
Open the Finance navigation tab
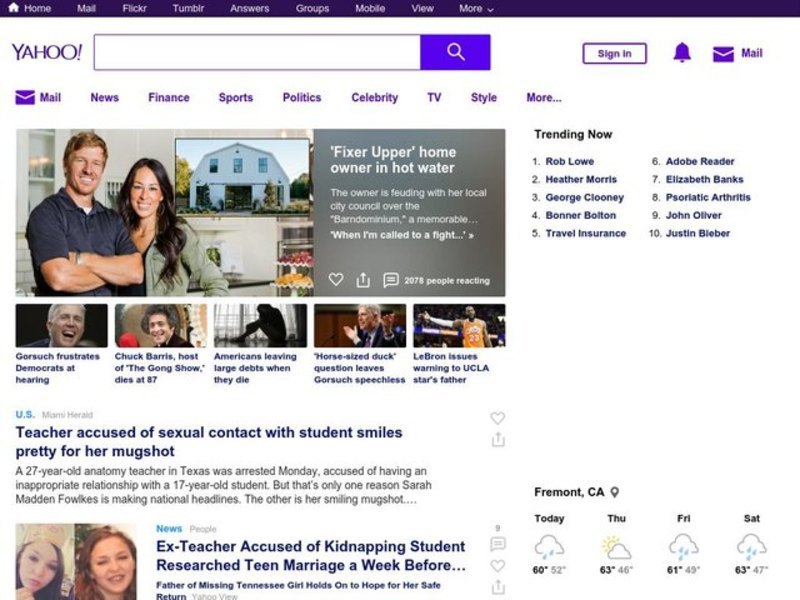(168, 98)
